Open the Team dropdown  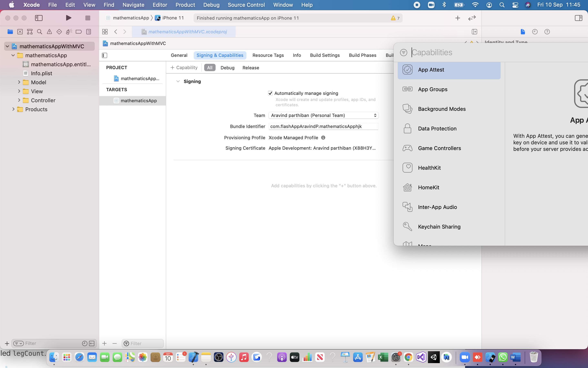click(323, 115)
